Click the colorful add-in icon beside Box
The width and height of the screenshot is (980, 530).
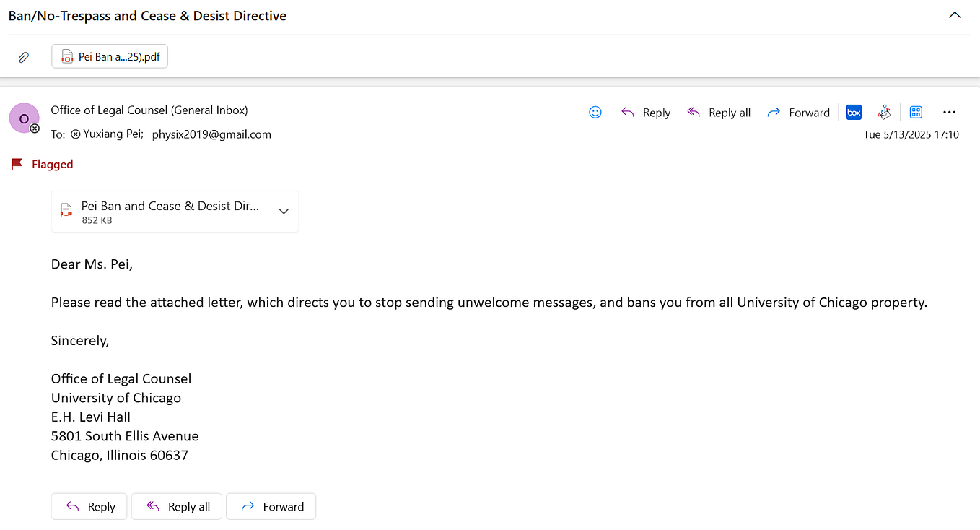[885, 112]
